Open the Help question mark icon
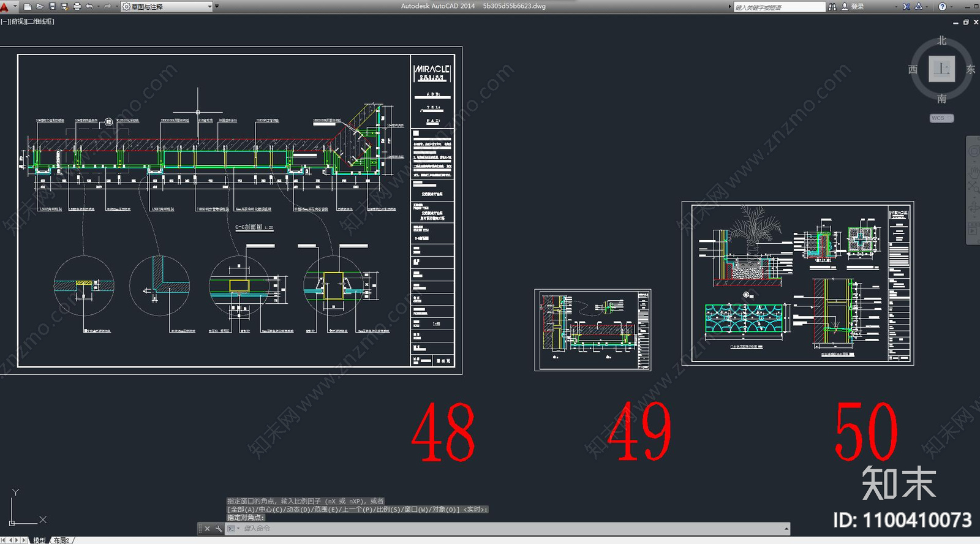 (x=942, y=7)
